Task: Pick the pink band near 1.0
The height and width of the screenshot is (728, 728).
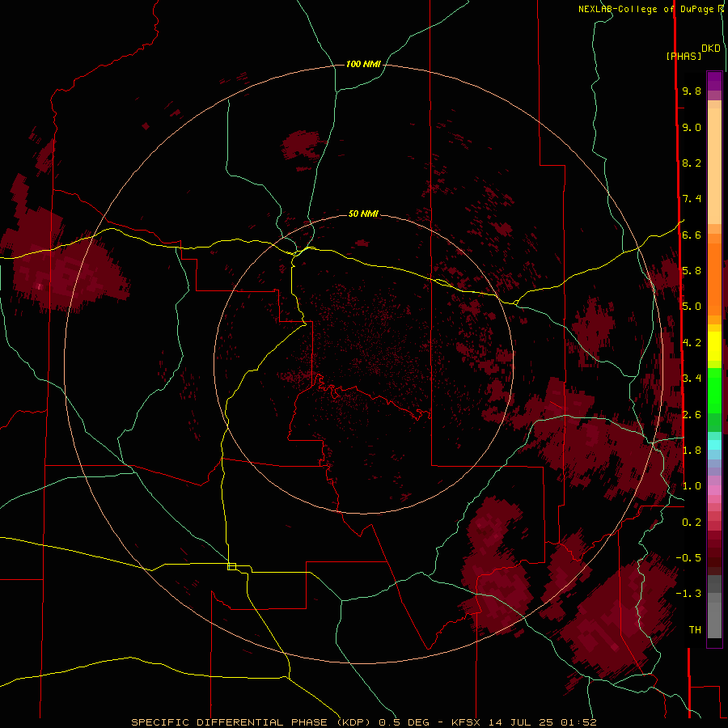Action: (x=714, y=490)
